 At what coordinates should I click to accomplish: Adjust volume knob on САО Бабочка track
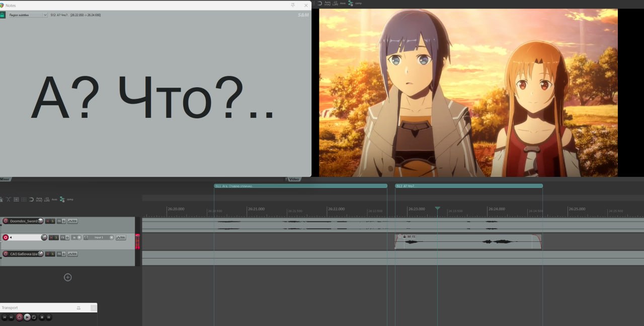(40, 254)
